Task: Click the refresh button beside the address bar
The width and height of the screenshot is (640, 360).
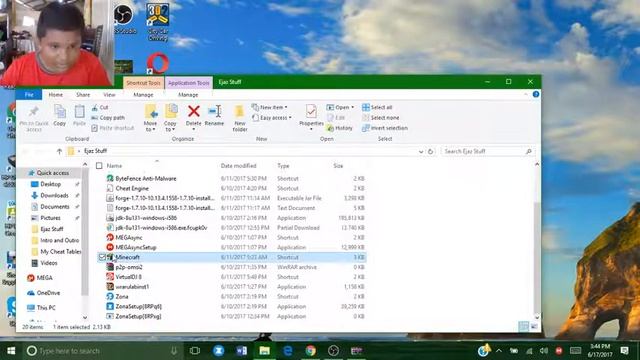Action: (431, 151)
